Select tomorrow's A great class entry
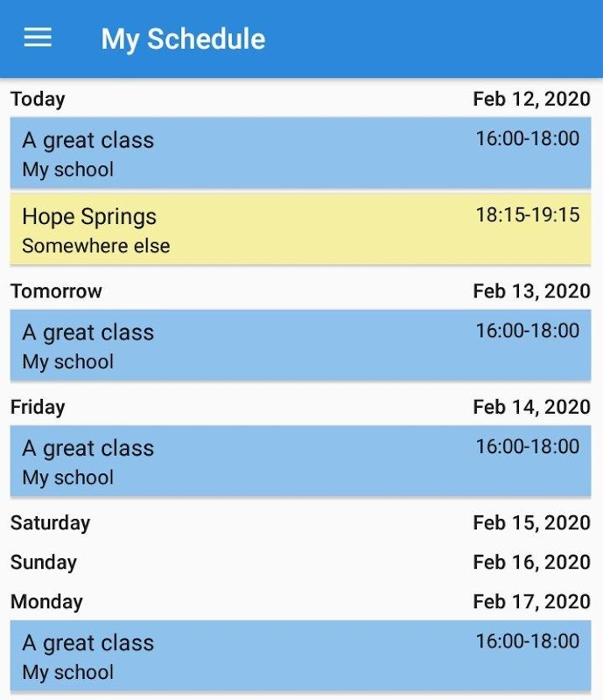The height and width of the screenshot is (700, 603). point(300,346)
